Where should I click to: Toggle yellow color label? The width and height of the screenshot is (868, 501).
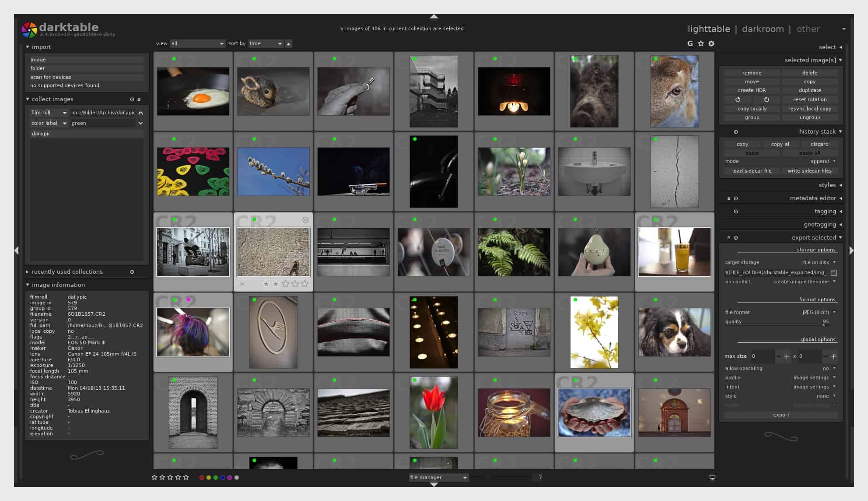(209, 478)
